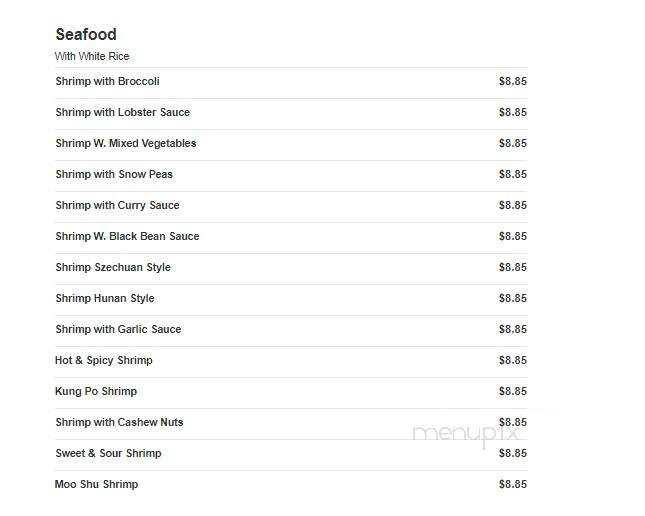Select Shrimp with Cashew Nuts
The height and width of the screenshot is (516, 645).
(119, 422)
